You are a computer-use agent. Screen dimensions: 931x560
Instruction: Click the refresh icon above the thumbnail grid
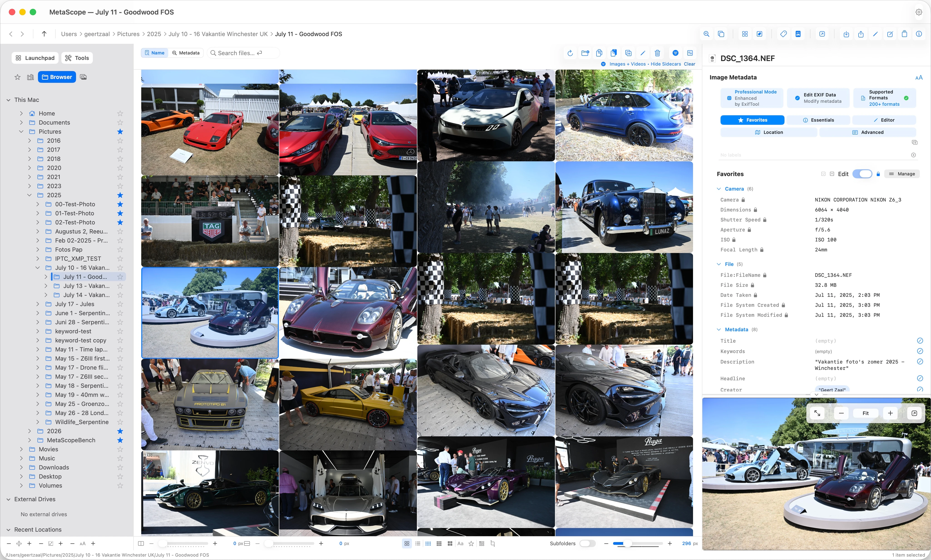(570, 53)
